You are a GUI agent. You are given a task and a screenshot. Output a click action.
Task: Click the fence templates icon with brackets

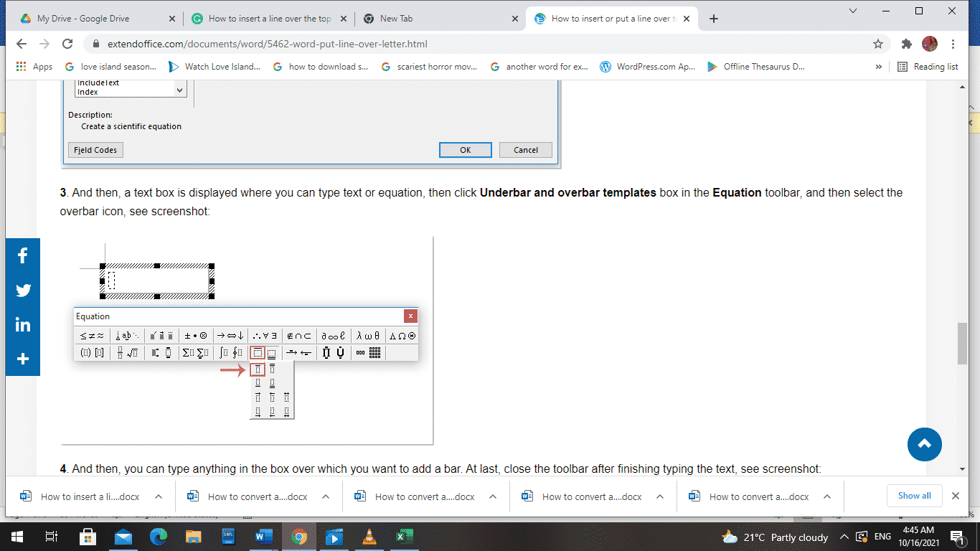tap(93, 352)
